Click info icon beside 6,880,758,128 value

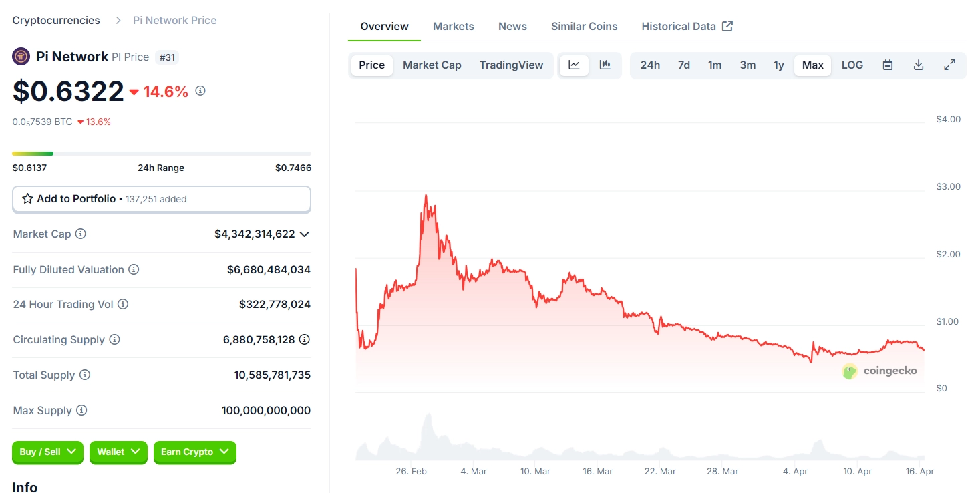click(x=305, y=339)
